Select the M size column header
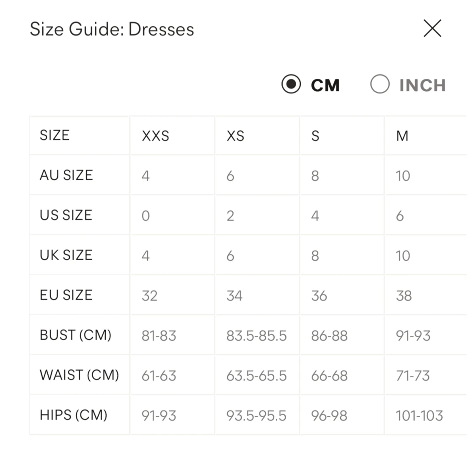This screenshot has height=476, width=476. tap(402, 136)
